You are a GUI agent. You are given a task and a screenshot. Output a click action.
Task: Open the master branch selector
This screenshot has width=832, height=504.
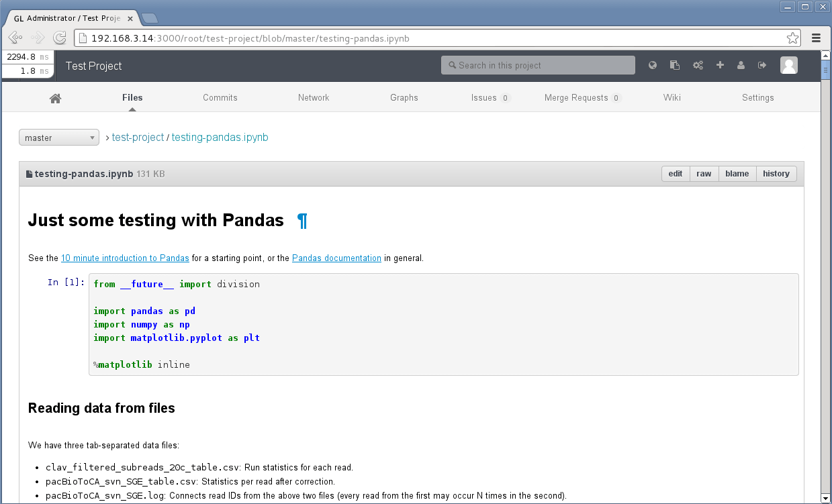[58, 137]
